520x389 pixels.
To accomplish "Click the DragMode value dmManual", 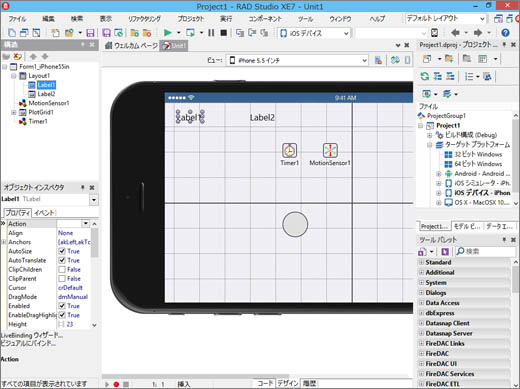I will coord(73,297).
